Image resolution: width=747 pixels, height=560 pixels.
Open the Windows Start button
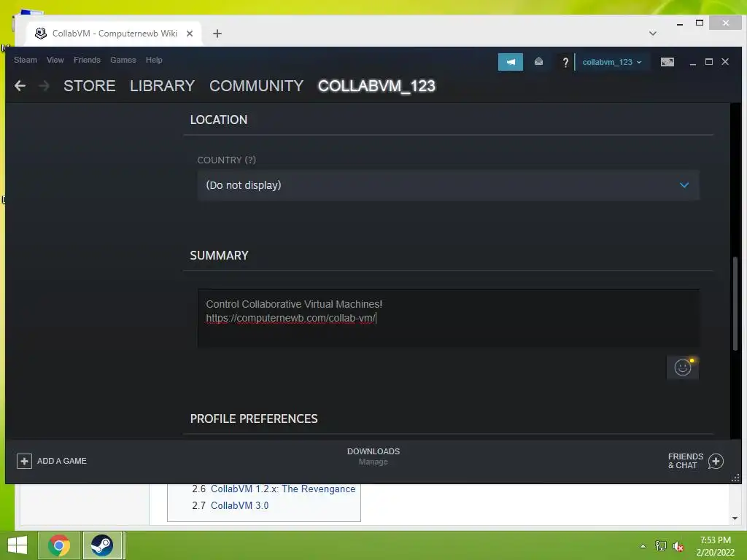pyautogui.click(x=18, y=545)
